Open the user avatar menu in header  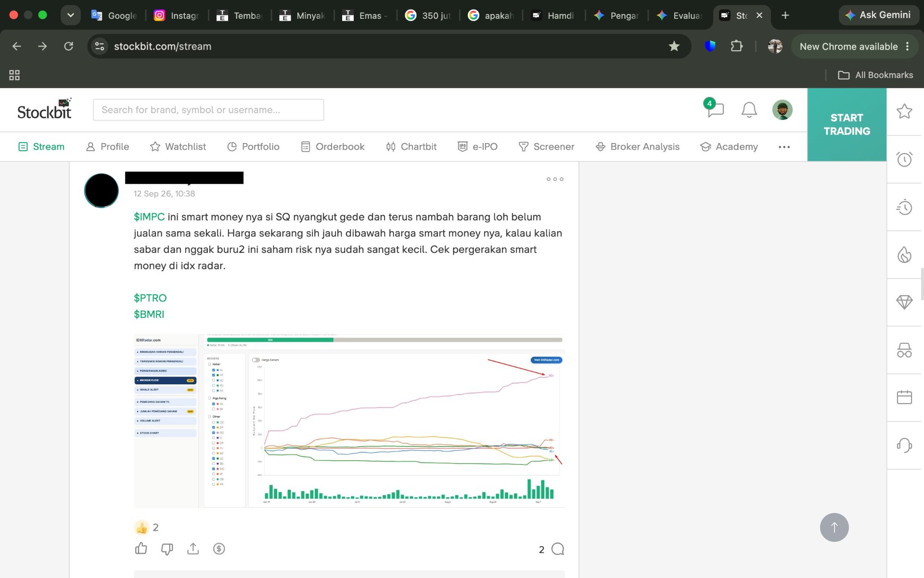[782, 110]
